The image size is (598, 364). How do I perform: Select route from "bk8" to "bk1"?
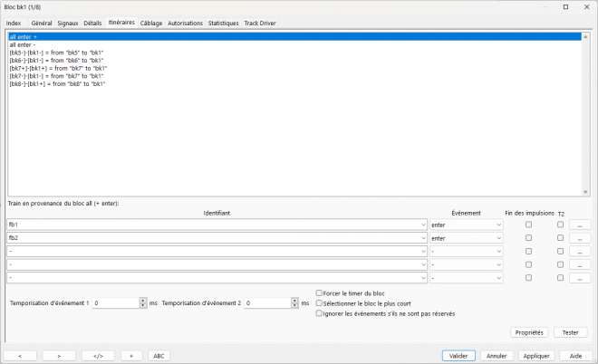tap(294, 84)
